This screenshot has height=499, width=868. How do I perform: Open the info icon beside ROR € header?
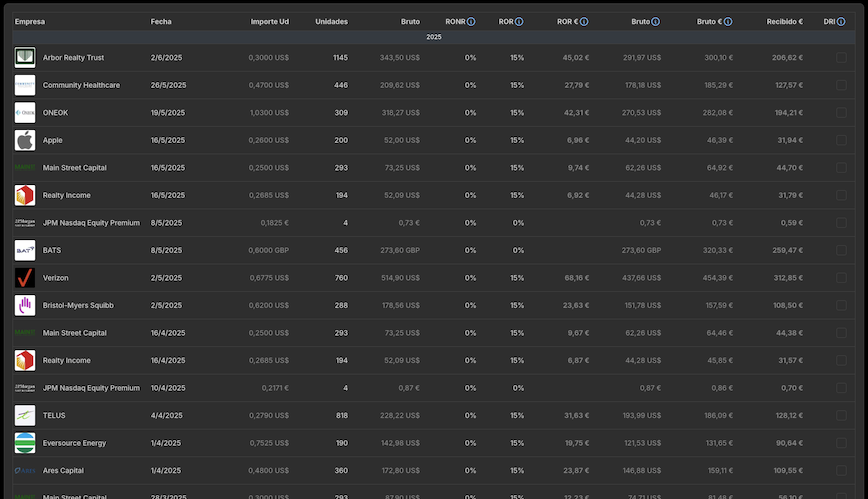pyautogui.click(x=584, y=22)
